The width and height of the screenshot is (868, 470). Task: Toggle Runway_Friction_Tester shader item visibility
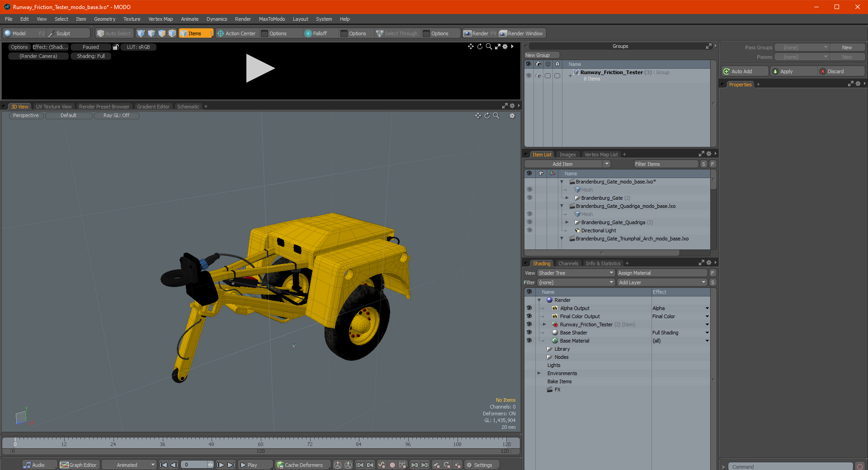(x=529, y=324)
